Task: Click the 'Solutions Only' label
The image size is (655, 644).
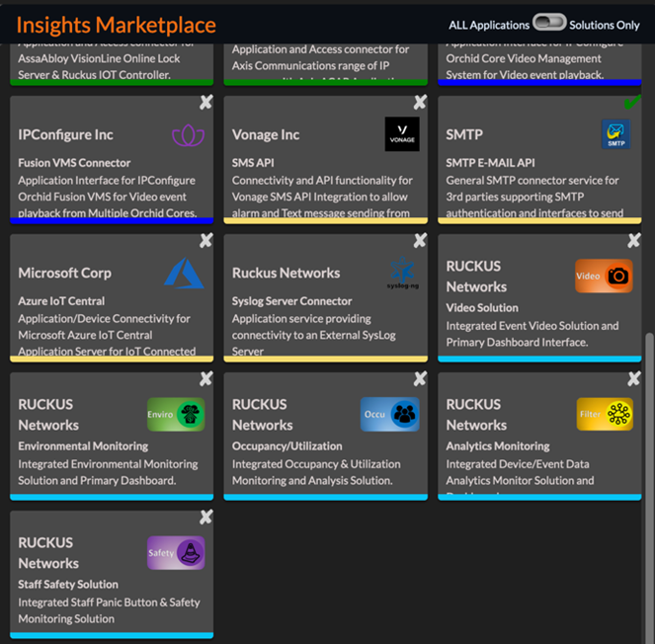Action: click(604, 25)
